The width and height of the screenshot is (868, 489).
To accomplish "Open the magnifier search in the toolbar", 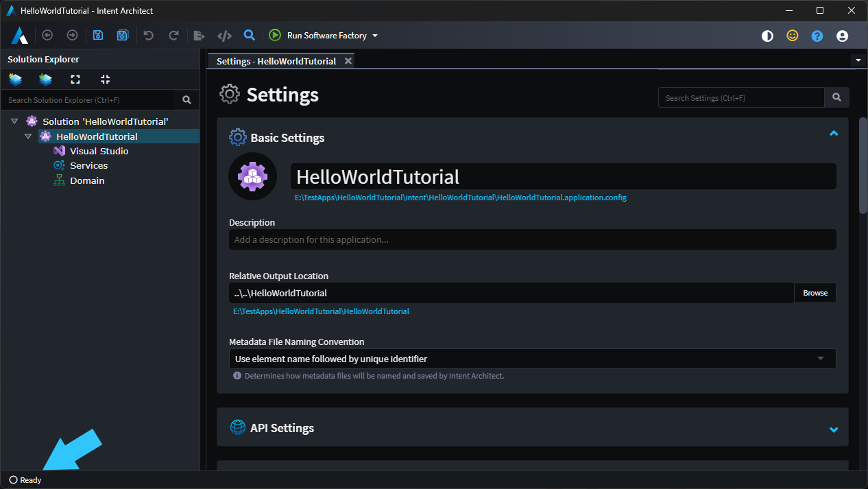I will tap(250, 35).
